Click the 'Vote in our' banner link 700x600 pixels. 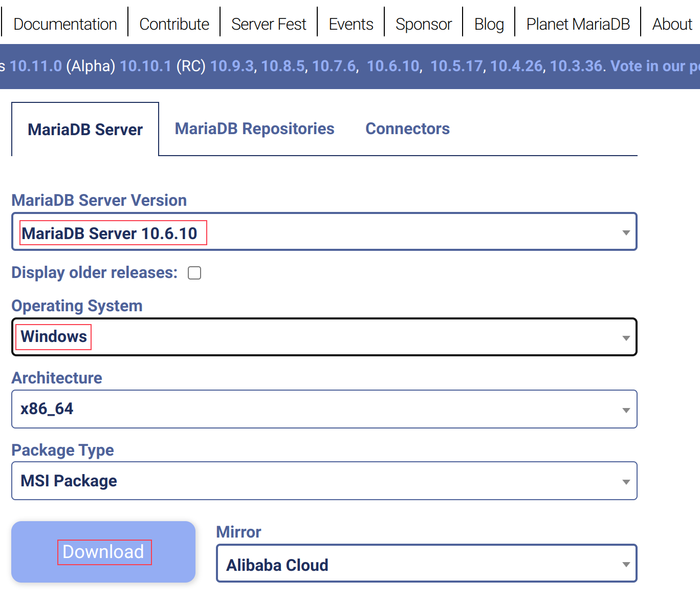[x=655, y=66]
